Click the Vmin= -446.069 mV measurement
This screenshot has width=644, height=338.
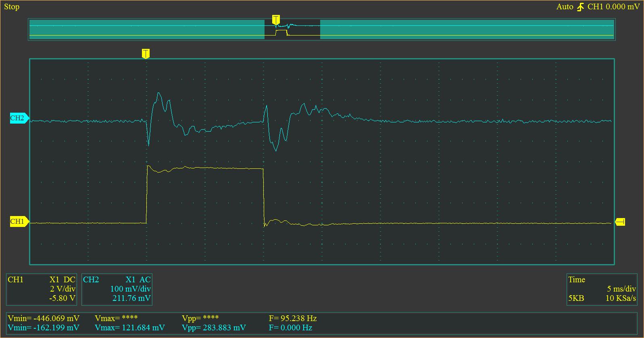click(44, 318)
